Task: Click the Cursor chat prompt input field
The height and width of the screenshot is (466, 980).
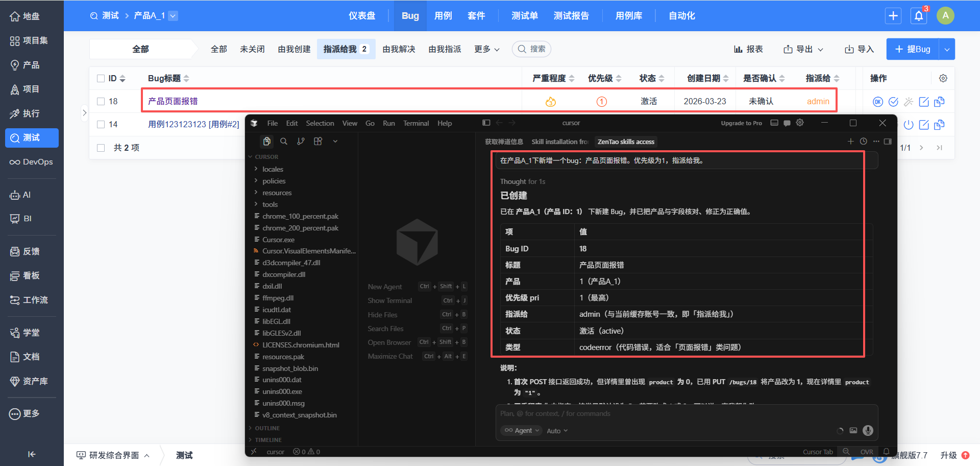Action: coord(687,414)
